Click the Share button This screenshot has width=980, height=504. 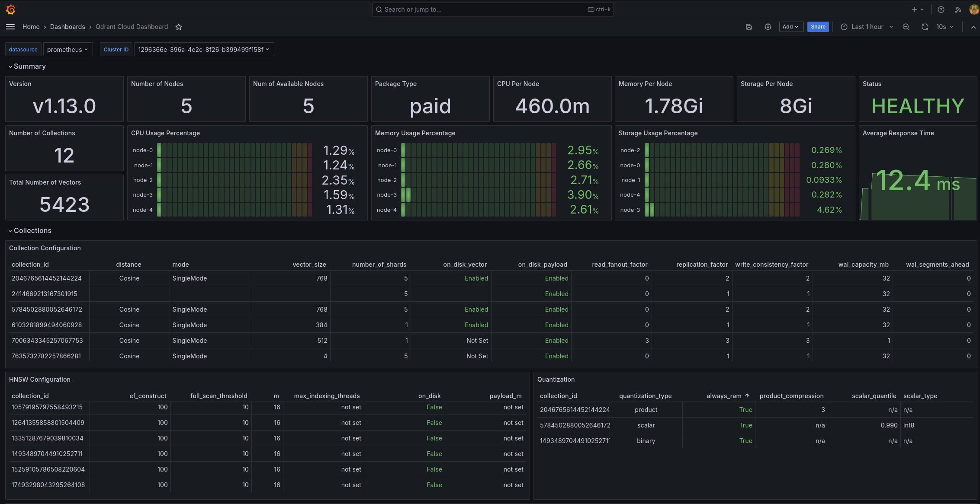pos(818,27)
